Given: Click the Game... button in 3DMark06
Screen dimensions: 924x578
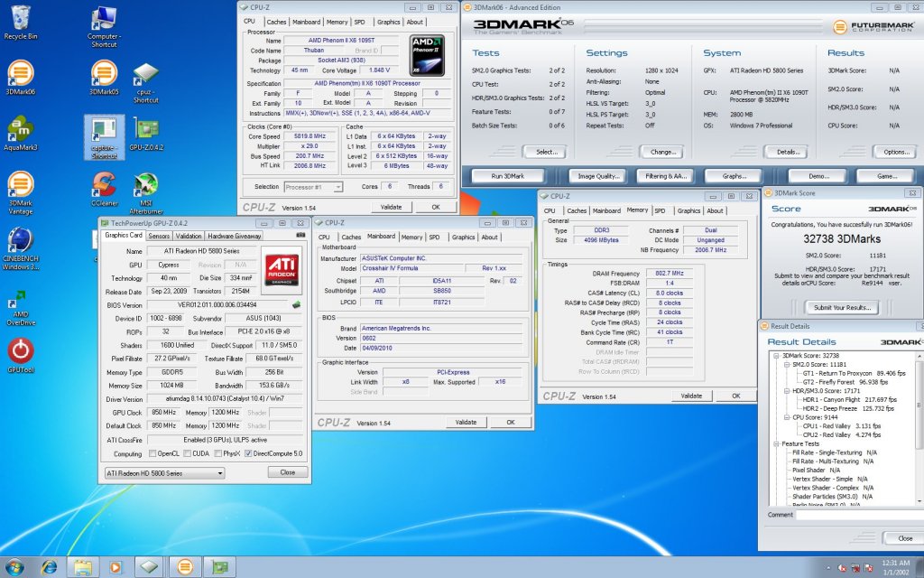Looking at the screenshot, I should [x=886, y=176].
